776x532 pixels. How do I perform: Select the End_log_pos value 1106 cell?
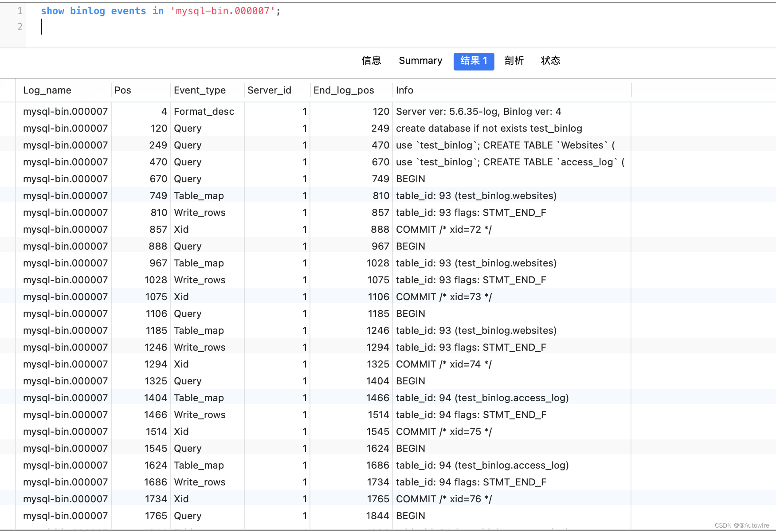coord(351,297)
